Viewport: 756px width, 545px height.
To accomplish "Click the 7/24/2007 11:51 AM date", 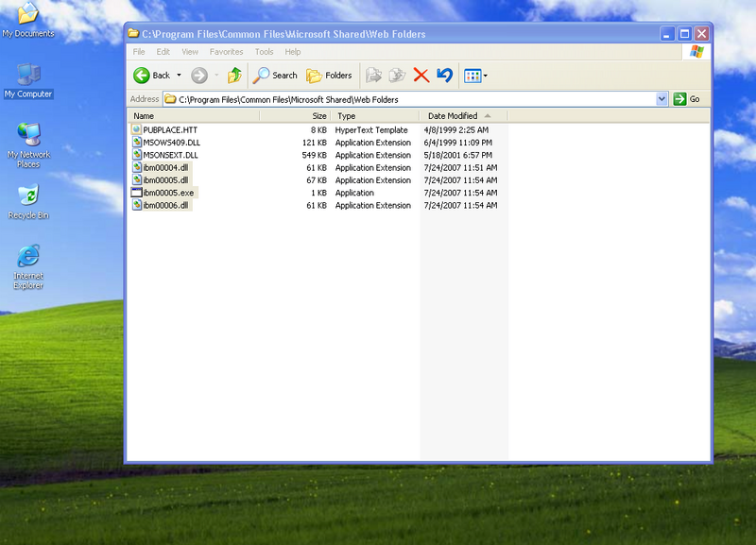I will [x=460, y=168].
